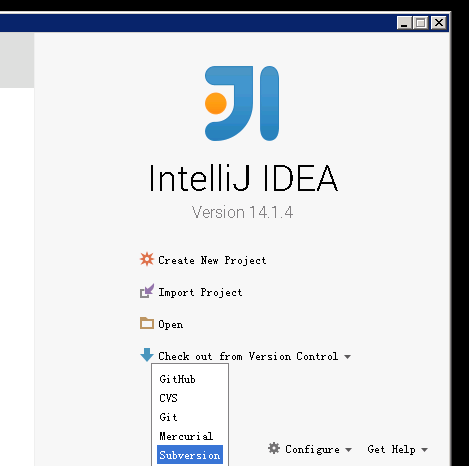Click the Configure gear icon
The width and height of the screenshot is (469, 466).
(274, 448)
